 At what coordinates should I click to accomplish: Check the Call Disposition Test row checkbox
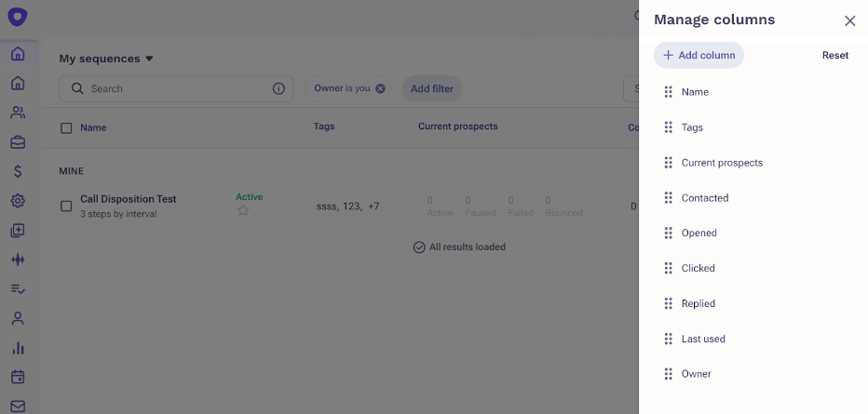66,207
